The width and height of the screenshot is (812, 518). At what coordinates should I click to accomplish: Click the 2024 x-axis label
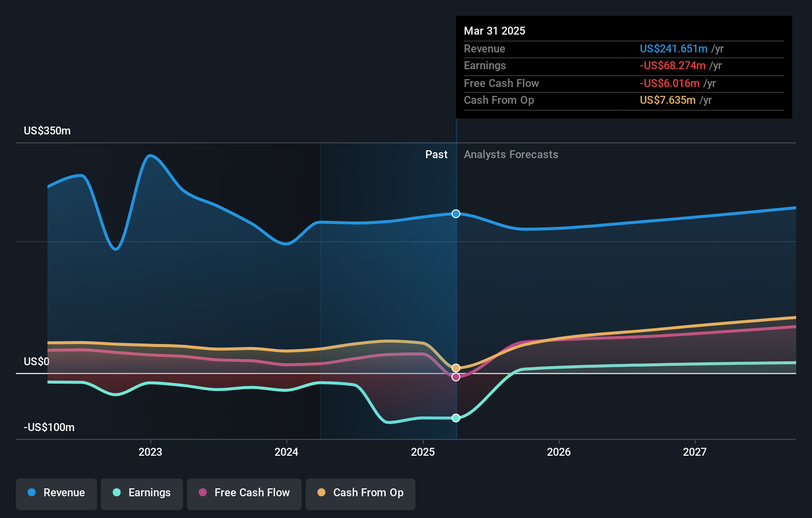tap(286, 452)
